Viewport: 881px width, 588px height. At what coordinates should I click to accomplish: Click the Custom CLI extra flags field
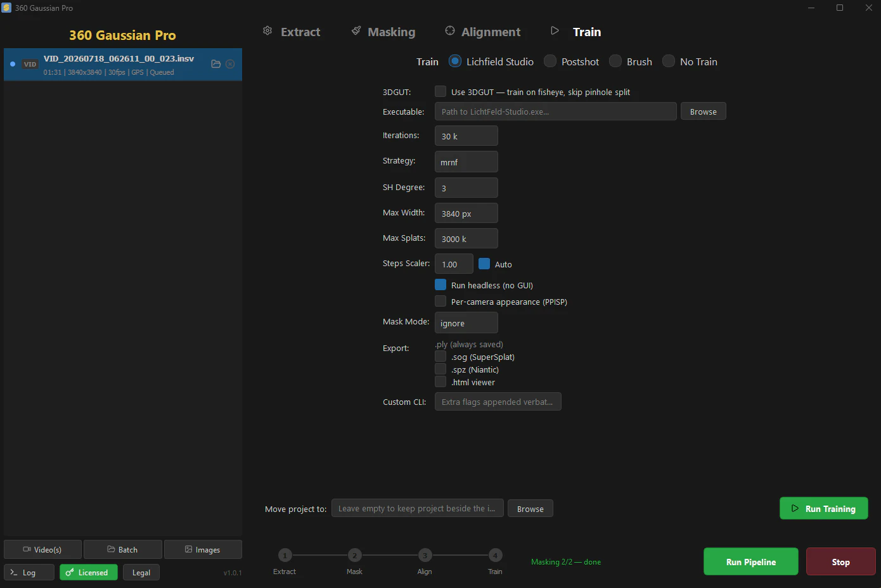[498, 402]
